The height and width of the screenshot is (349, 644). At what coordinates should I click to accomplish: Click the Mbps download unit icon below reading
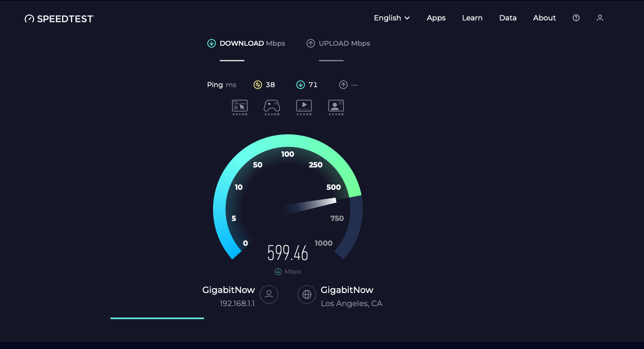click(x=278, y=272)
